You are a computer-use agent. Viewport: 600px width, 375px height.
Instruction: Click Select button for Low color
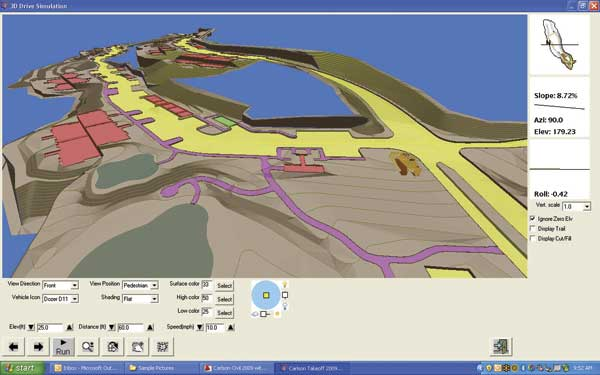tap(224, 313)
